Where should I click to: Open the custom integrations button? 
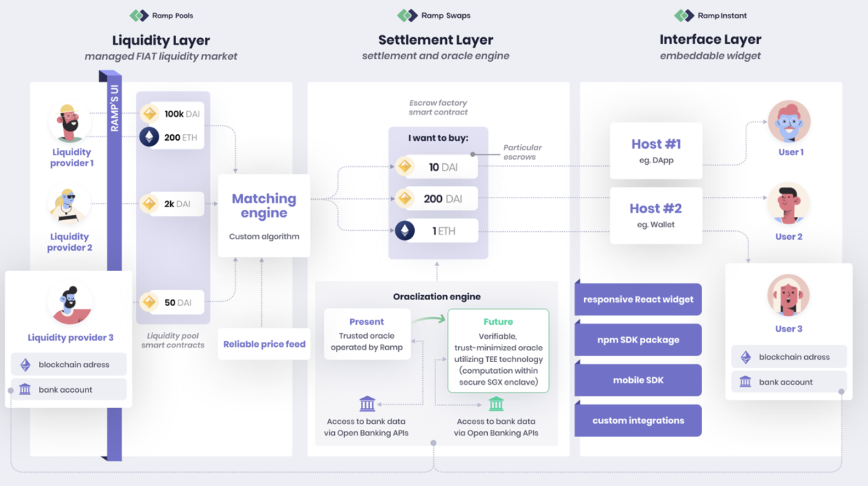[638, 420]
